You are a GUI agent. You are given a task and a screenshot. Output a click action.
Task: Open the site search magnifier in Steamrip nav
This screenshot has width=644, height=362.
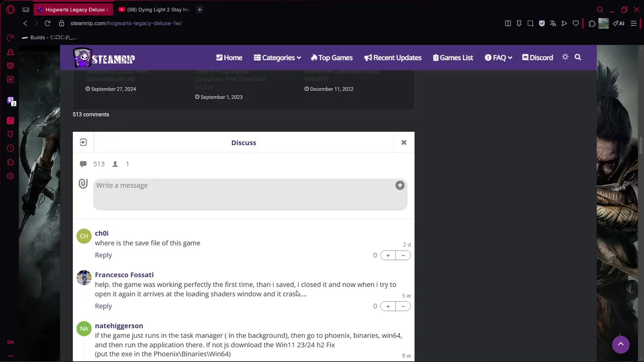[578, 57]
